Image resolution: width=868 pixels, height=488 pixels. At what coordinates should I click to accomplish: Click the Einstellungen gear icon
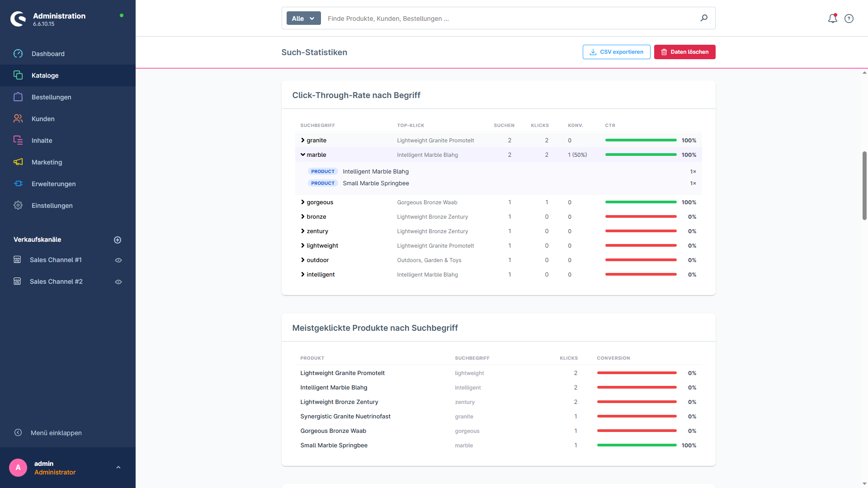pyautogui.click(x=18, y=205)
